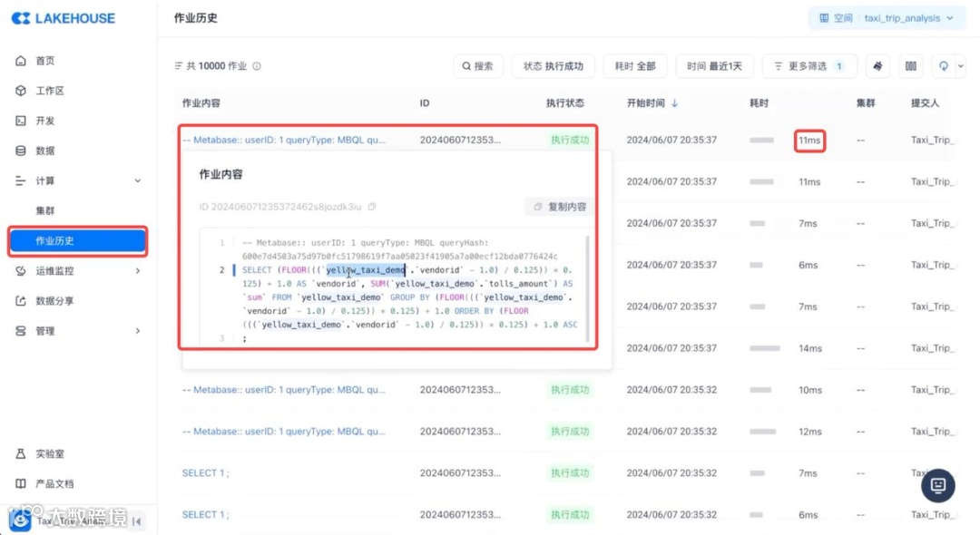The height and width of the screenshot is (535, 980).
Task: Open 产品文档 product docs
Action: [x=55, y=484]
